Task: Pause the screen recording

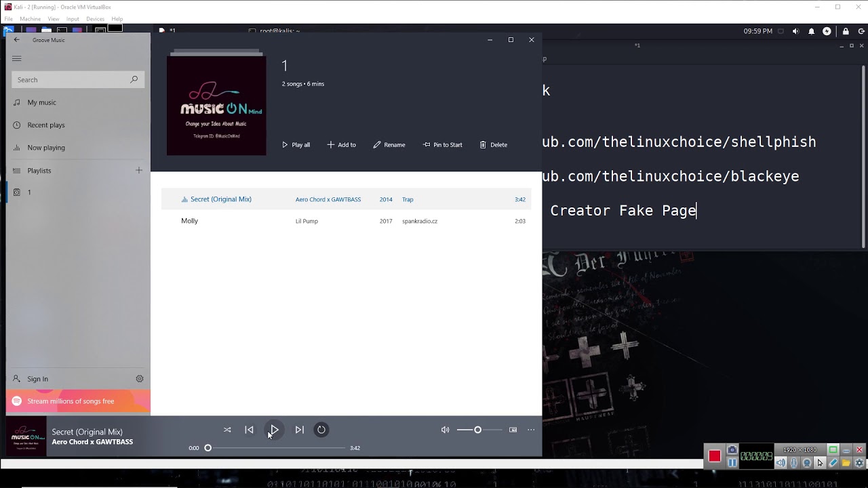Action: tap(732, 463)
